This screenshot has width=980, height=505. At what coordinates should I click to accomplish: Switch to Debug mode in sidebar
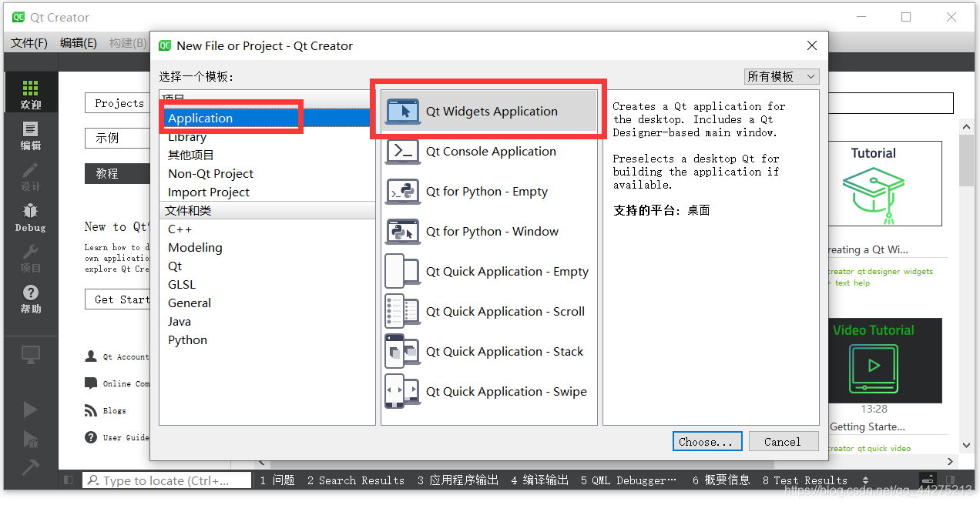[31, 217]
